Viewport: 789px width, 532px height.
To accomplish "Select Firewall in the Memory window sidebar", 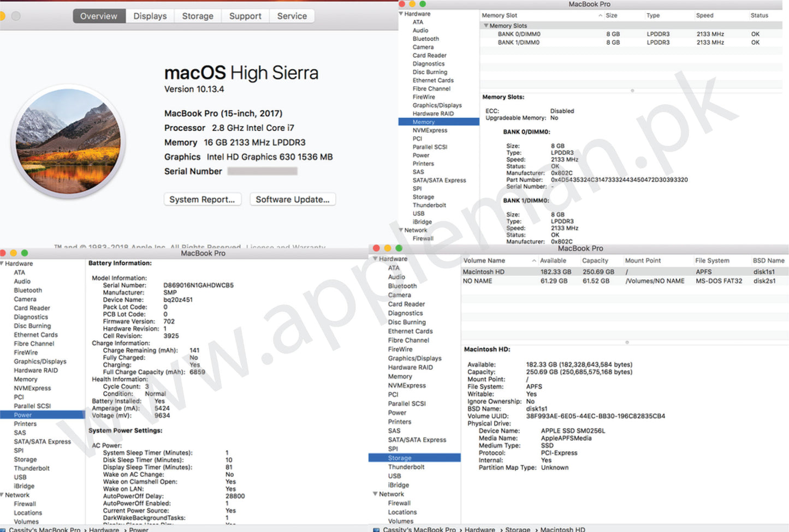I will click(x=423, y=238).
